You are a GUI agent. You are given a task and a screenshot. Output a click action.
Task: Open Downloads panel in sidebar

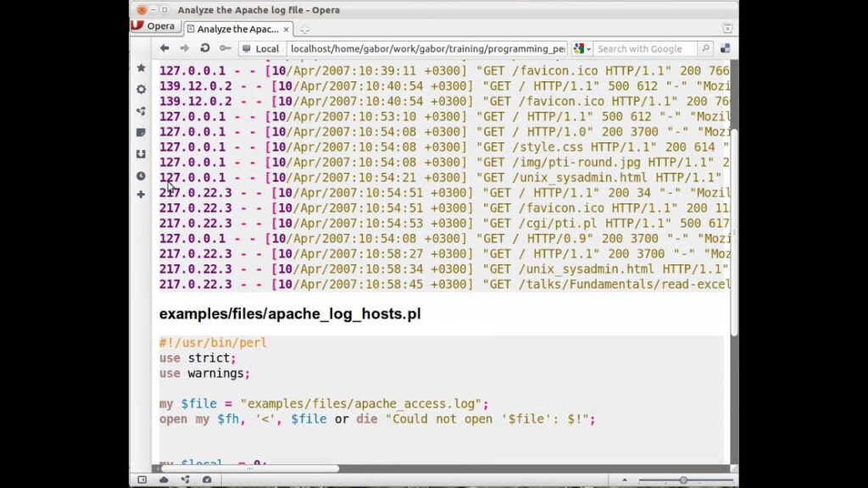(x=142, y=154)
